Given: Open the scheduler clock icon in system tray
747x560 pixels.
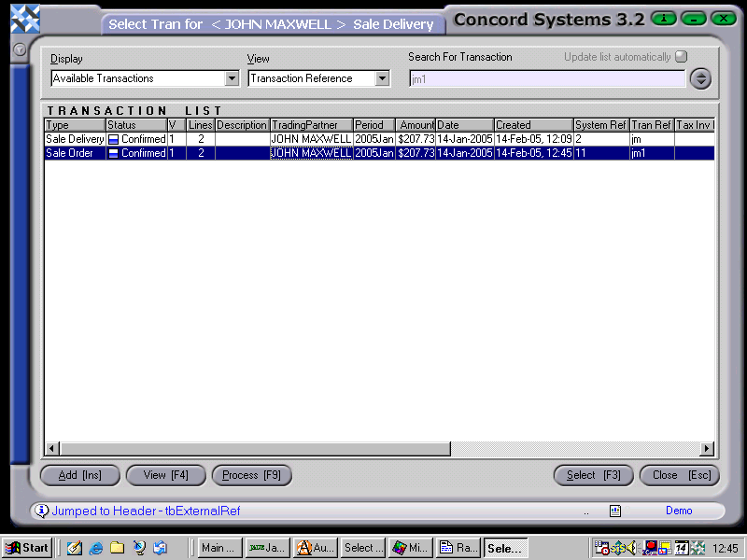Looking at the screenshot, I should pyautogui.click(x=602, y=548).
